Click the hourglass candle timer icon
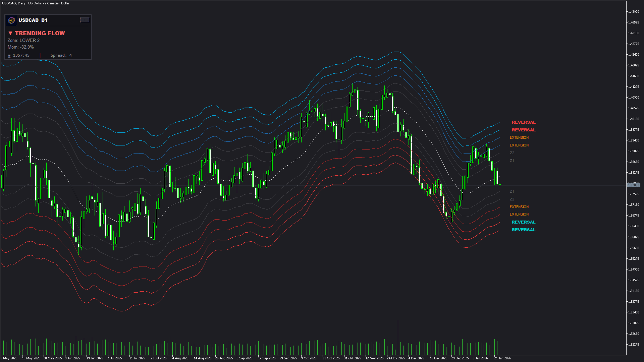Screen dimensions: 644x362 click(9, 56)
